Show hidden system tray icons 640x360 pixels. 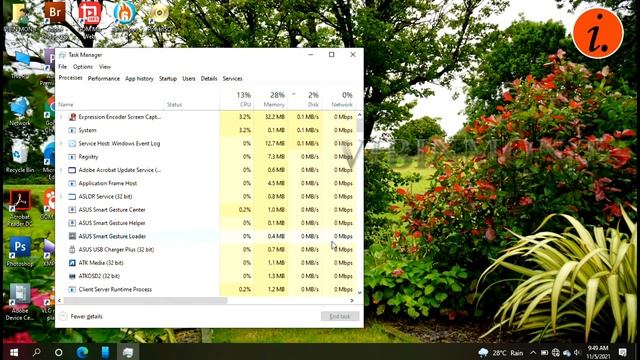[x=533, y=352]
